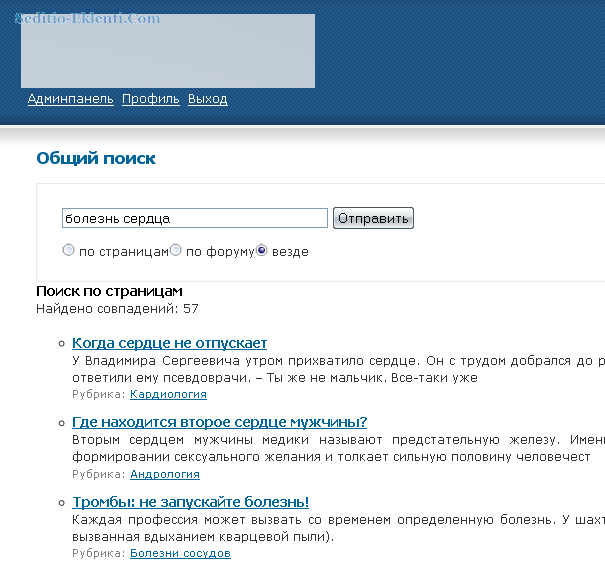This screenshot has width=605, height=563.
Task: Select the "везде" radio button
Action: pos(262,251)
